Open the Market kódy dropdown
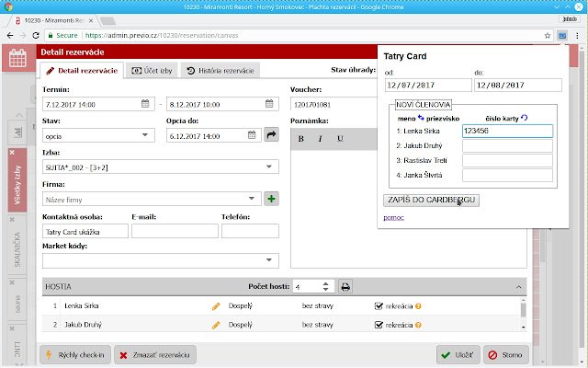Viewport: 588px width, 368px height. [x=161, y=260]
